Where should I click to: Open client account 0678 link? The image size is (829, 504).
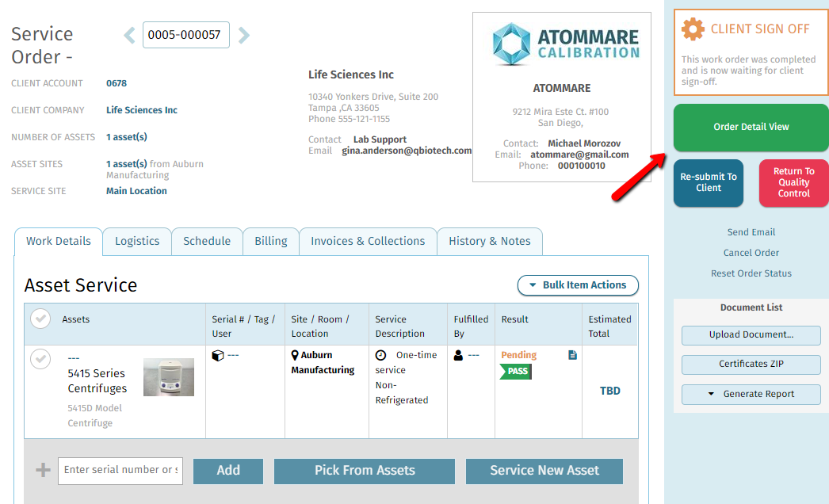coord(117,83)
